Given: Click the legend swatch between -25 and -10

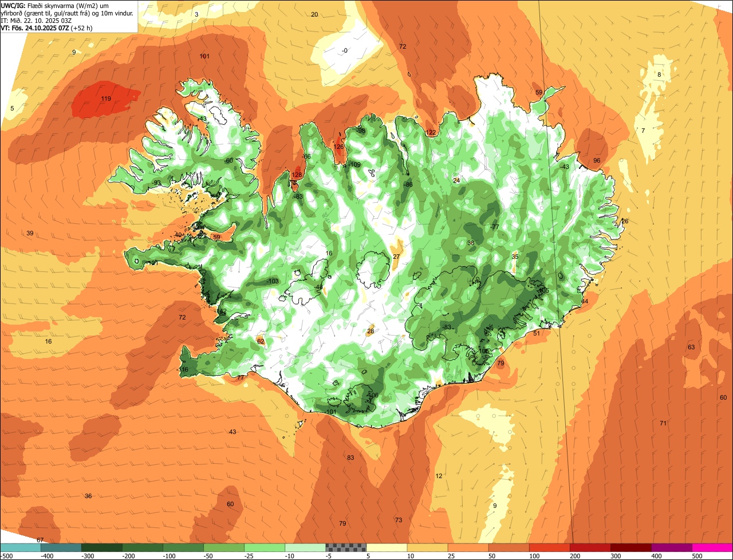Looking at the screenshot, I should 265,547.
